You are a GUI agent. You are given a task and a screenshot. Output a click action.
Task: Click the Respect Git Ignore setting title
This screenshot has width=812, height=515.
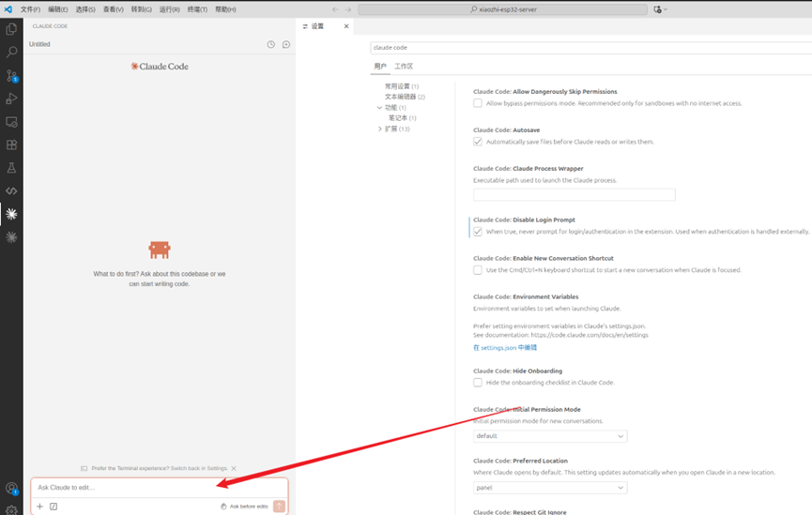coord(520,512)
